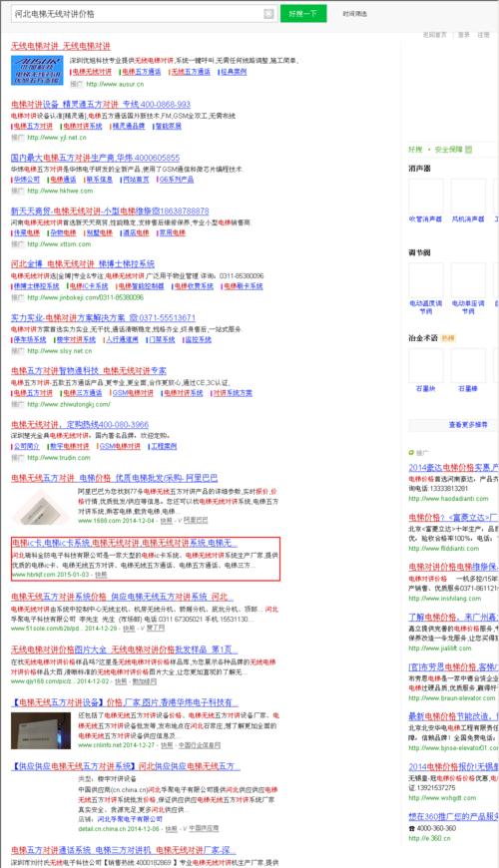Click the 风机消声器 label link in the sidebar
The height and width of the screenshot is (868, 499).
pyautogui.click(x=468, y=219)
